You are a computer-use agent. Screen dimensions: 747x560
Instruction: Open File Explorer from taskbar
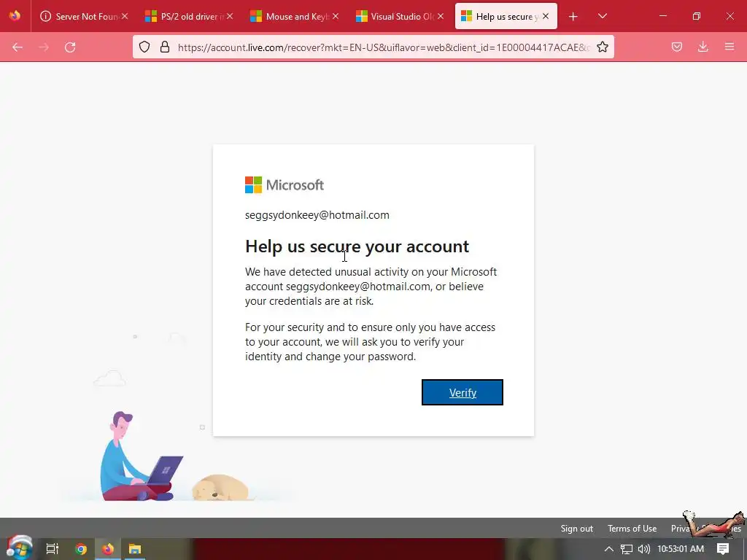click(135, 548)
